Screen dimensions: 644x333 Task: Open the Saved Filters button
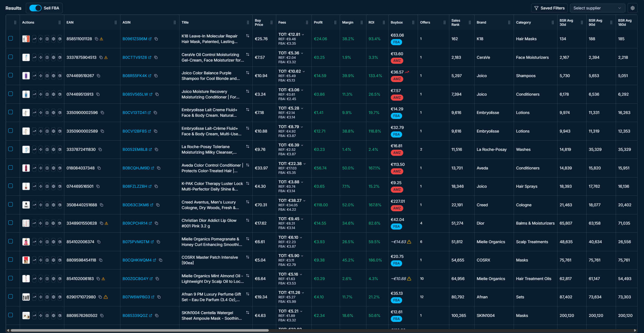tap(549, 8)
